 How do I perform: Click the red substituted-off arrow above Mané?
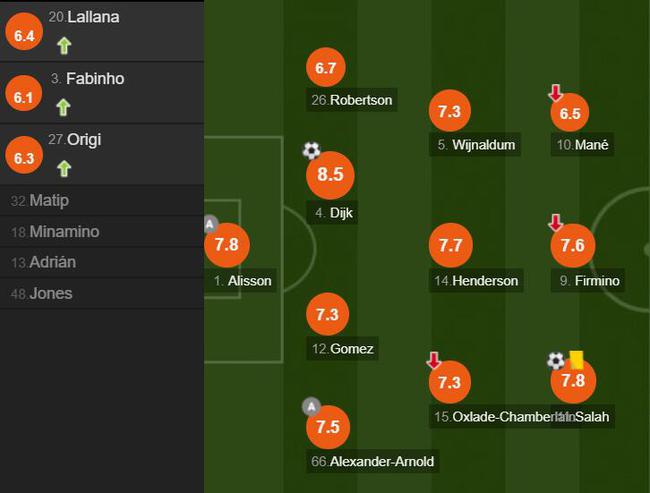pyautogui.click(x=555, y=93)
